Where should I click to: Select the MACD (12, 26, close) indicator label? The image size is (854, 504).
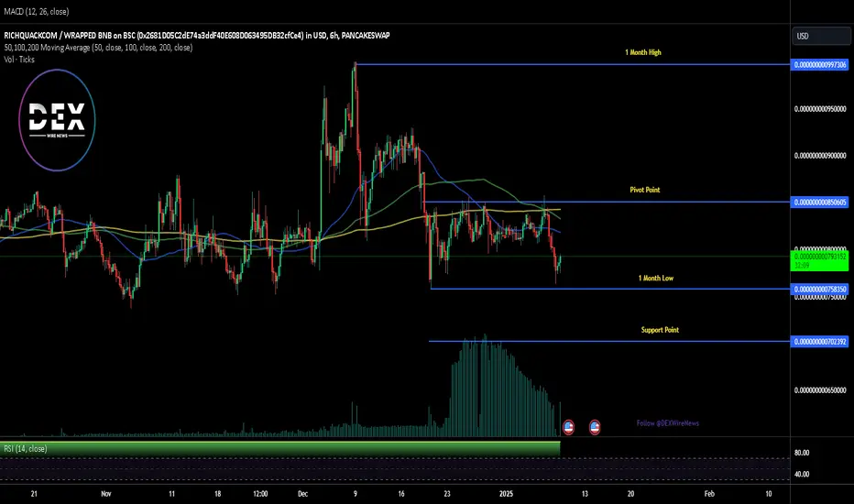pyautogui.click(x=36, y=11)
